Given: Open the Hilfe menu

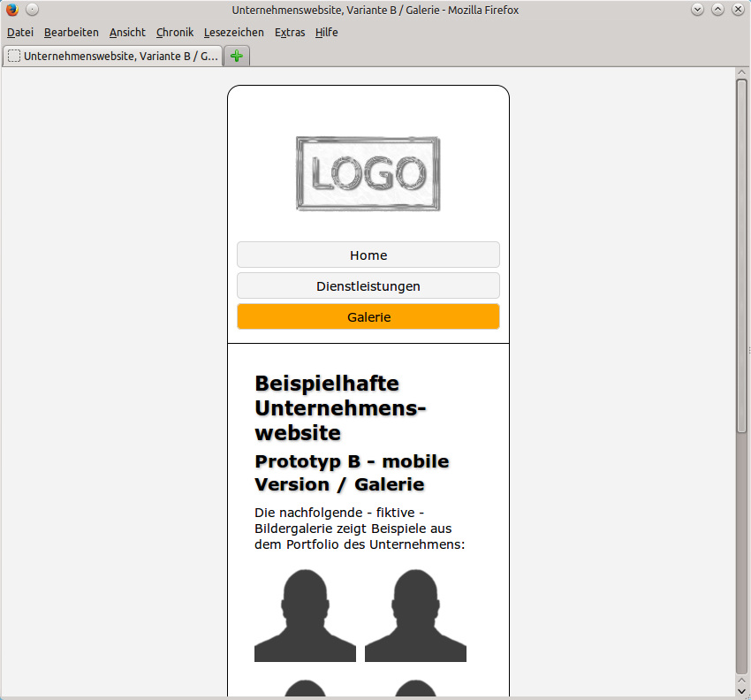Looking at the screenshot, I should tap(327, 32).
